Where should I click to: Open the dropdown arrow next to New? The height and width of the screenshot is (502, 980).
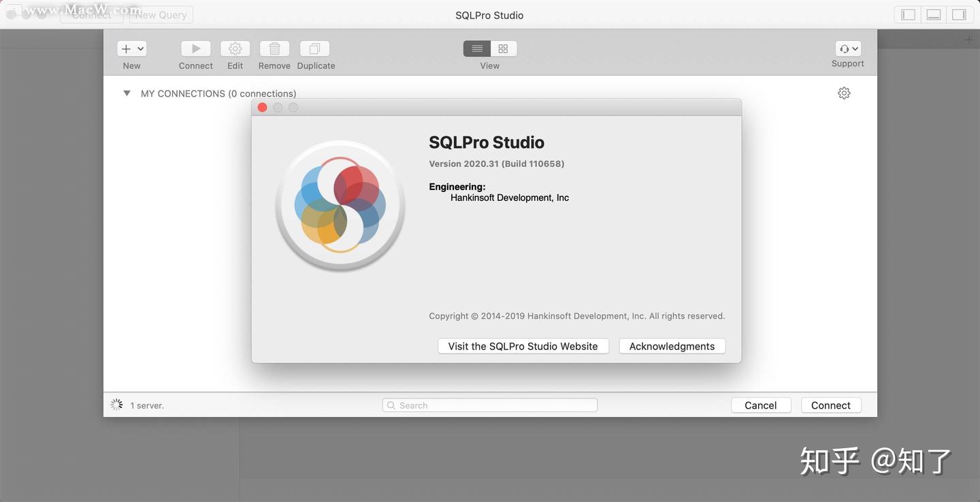(140, 48)
